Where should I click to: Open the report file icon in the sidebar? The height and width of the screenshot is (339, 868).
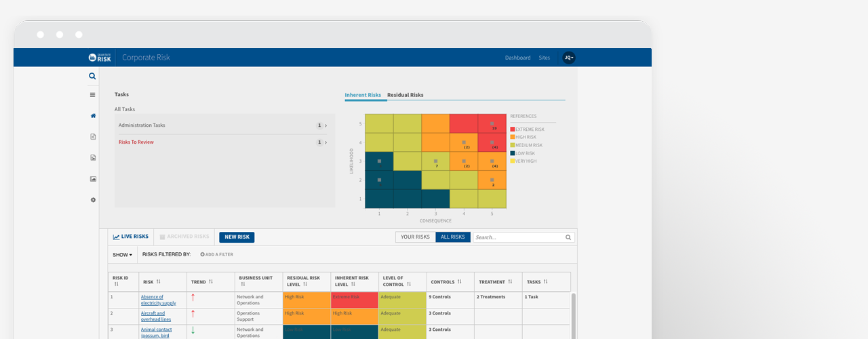[93, 157]
